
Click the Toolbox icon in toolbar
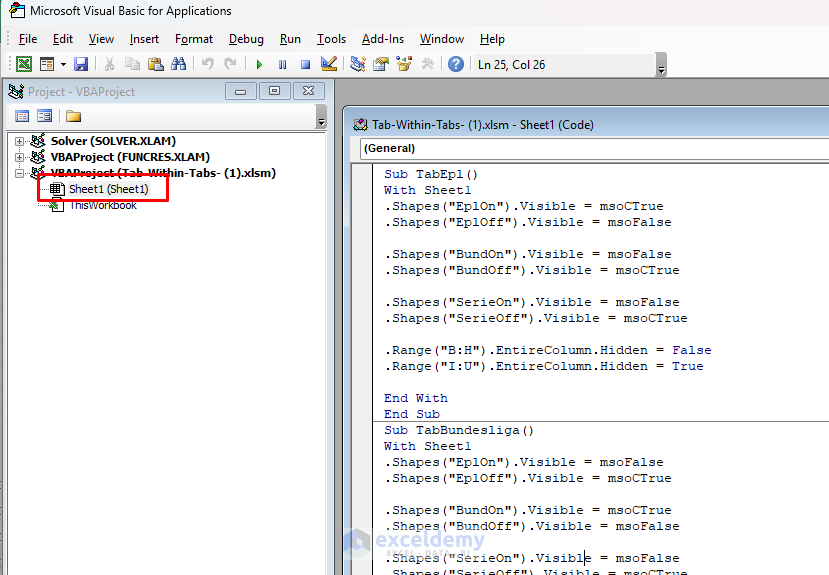[427, 64]
